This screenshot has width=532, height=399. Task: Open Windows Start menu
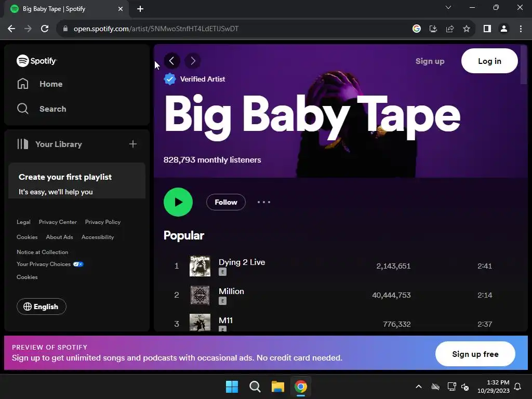232,387
